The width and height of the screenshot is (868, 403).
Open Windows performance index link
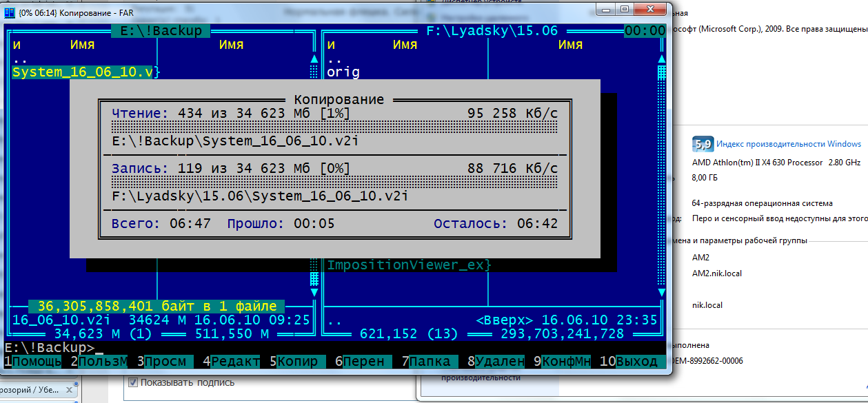tap(789, 144)
